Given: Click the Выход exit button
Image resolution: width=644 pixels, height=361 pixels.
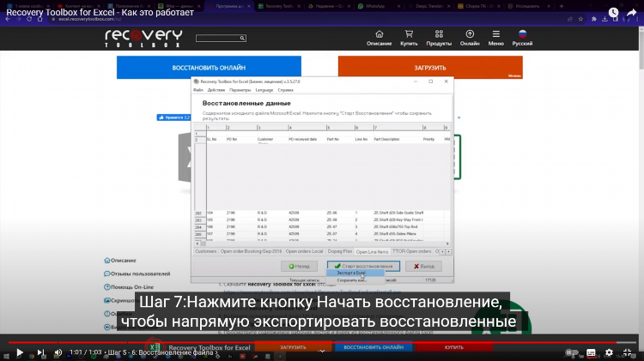Looking at the screenshot, I should tap(423, 266).
